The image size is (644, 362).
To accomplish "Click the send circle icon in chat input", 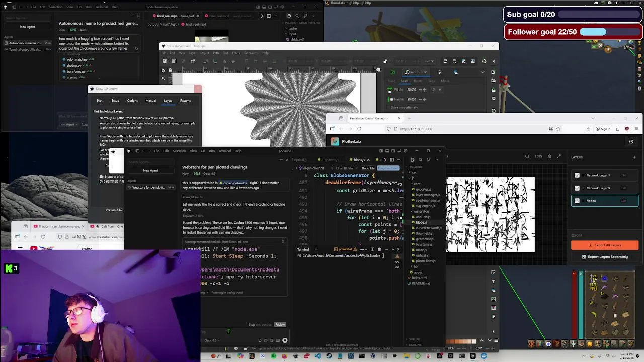I will tap(285, 340).
